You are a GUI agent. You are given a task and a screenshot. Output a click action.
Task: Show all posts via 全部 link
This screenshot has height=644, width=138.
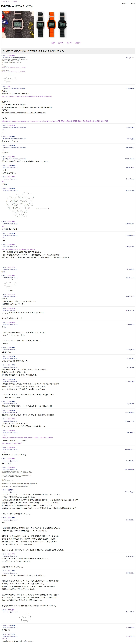coord(53,43)
